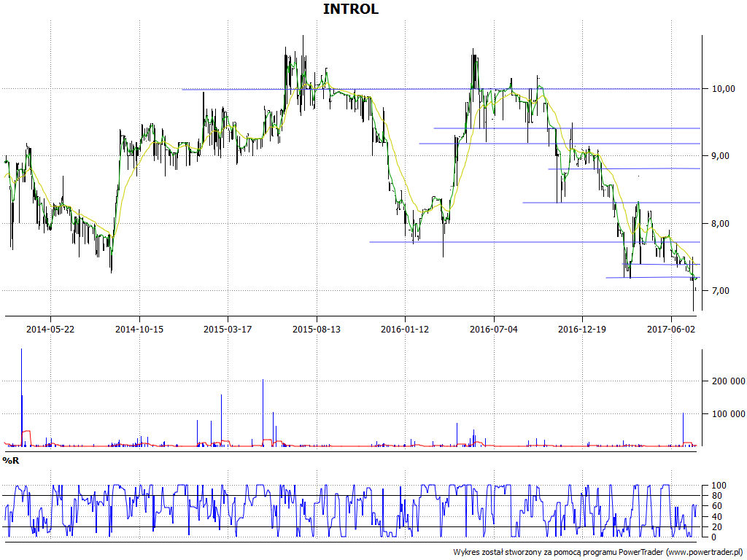
Task: Click the 2015-08-13 date label
Action: click(x=317, y=329)
